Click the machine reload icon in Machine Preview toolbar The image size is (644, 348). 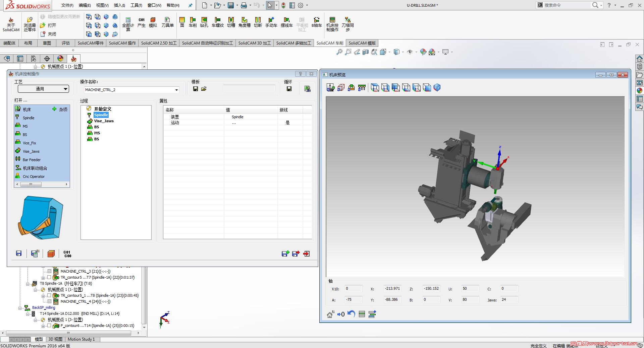click(x=330, y=87)
